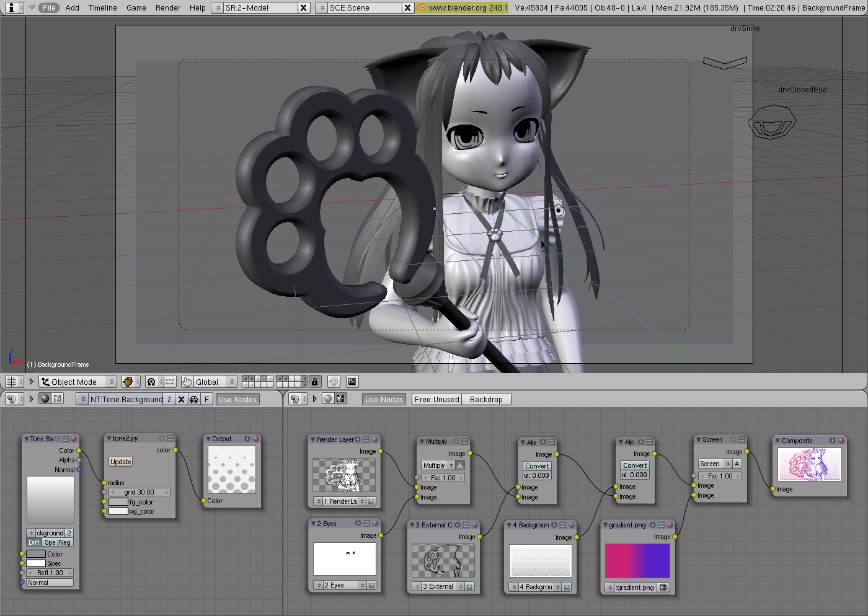Click the render icon on 2 Eyes node
Image resolution: width=868 pixels, height=616 pixels.
click(x=371, y=585)
